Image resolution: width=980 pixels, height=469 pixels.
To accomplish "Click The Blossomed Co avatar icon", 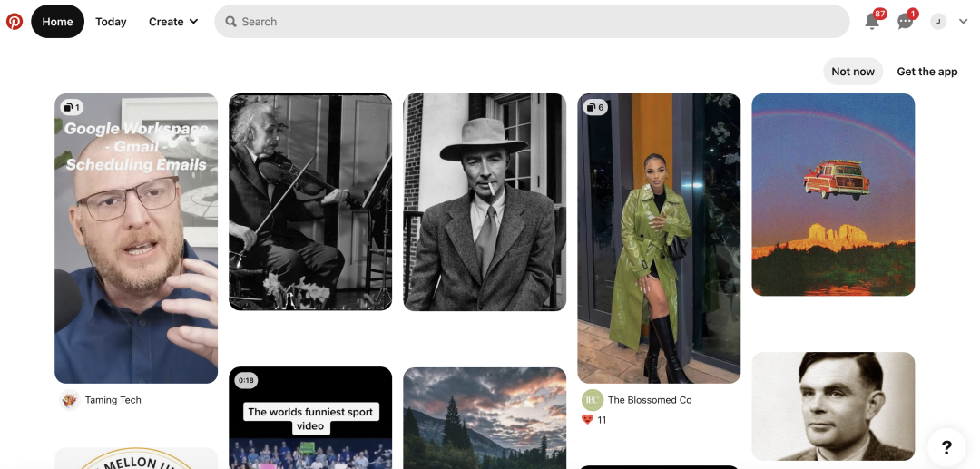I will pos(592,400).
